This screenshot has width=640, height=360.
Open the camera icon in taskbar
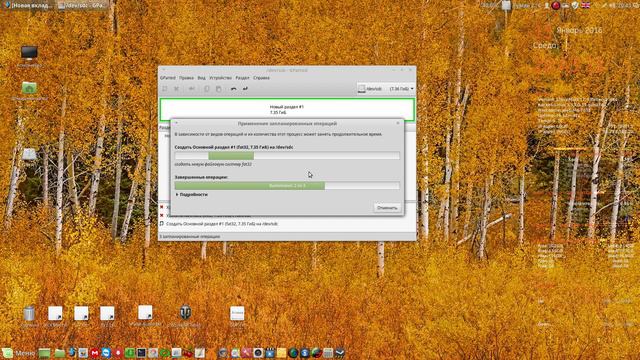[258, 353]
